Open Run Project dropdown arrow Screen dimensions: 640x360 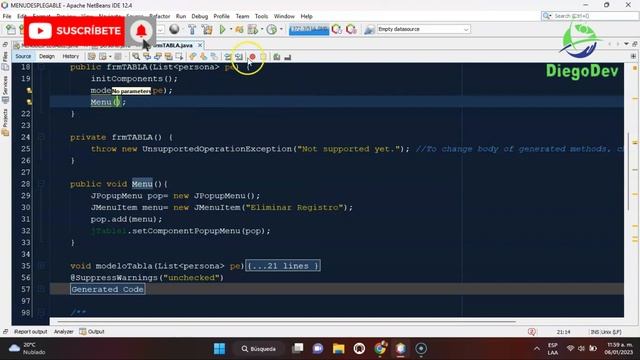pos(231,29)
